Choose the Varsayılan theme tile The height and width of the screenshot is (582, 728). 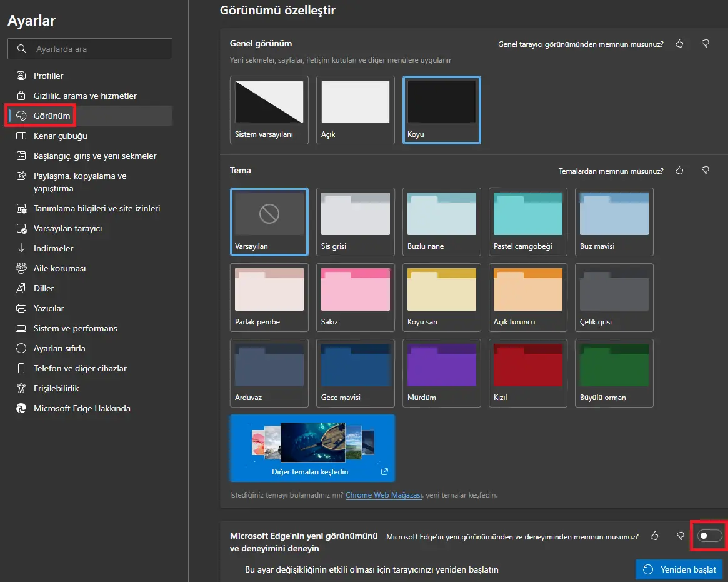(x=269, y=221)
